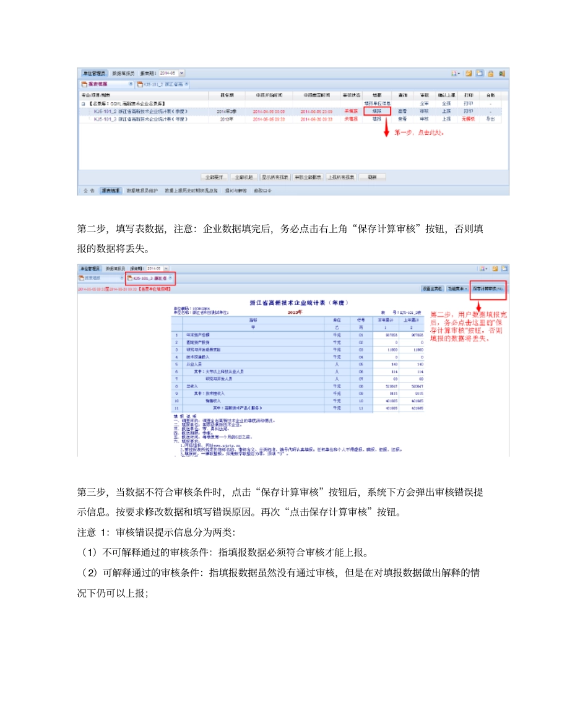Switch to the KJ5-101_3 浙江省 tab in the second screenshot
The image size is (588, 728).
click(x=150, y=278)
